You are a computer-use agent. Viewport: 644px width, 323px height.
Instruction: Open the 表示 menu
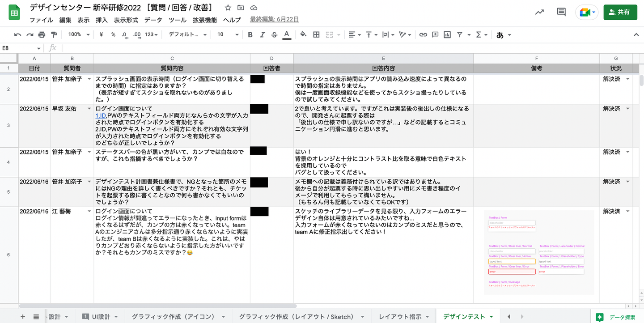[x=84, y=20]
